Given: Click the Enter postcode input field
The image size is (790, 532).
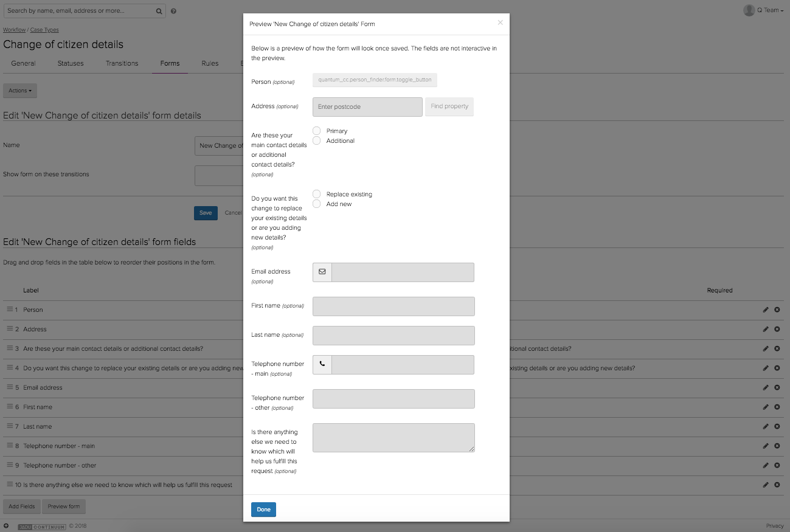Looking at the screenshot, I should (367, 107).
